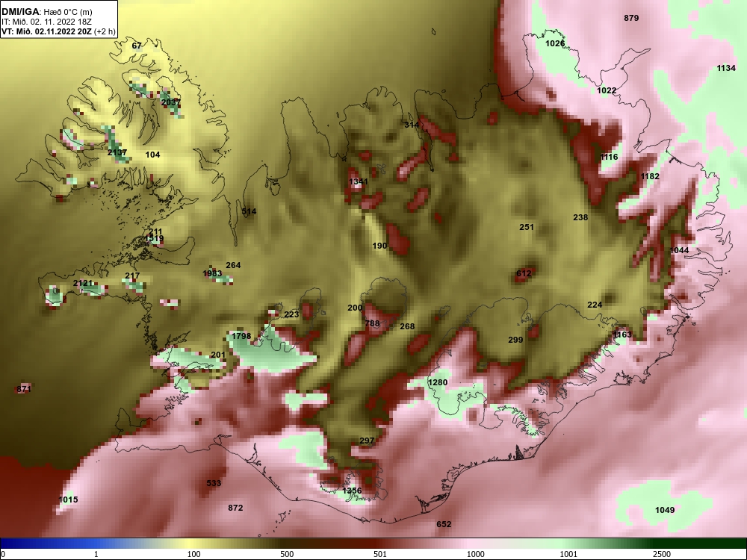
Task: Click the map value 612
Action: [524, 273]
